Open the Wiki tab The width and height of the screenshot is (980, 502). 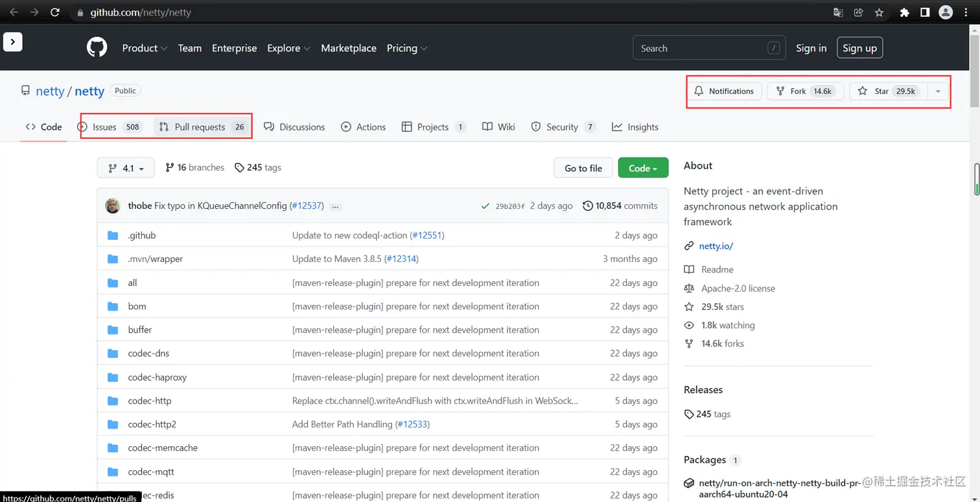[x=498, y=127]
